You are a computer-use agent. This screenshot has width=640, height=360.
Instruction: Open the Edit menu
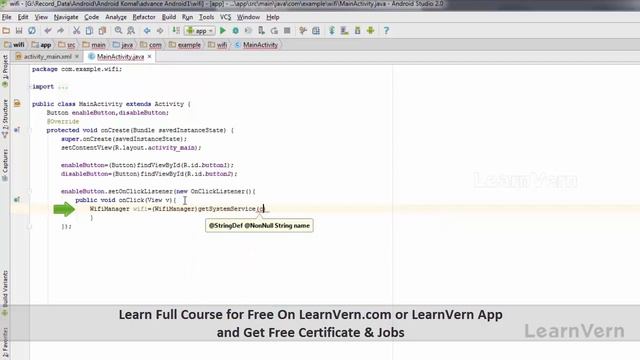pos(23,17)
